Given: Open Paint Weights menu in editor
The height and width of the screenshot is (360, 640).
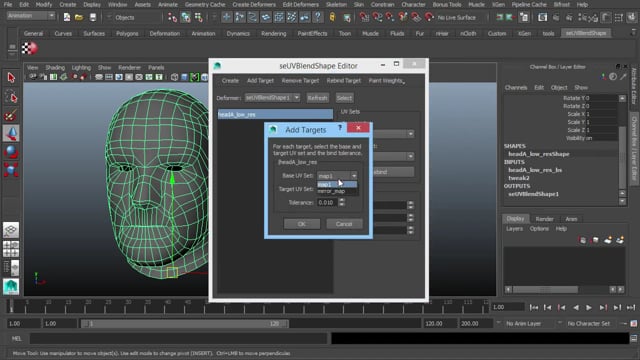Looking at the screenshot, I should (x=386, y=80).
